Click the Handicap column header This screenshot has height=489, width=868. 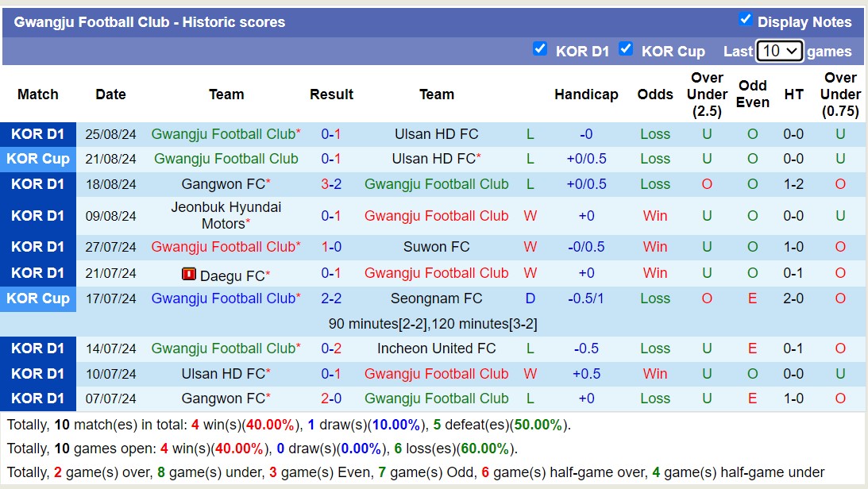pyautogui.click(x=586, y=94)
